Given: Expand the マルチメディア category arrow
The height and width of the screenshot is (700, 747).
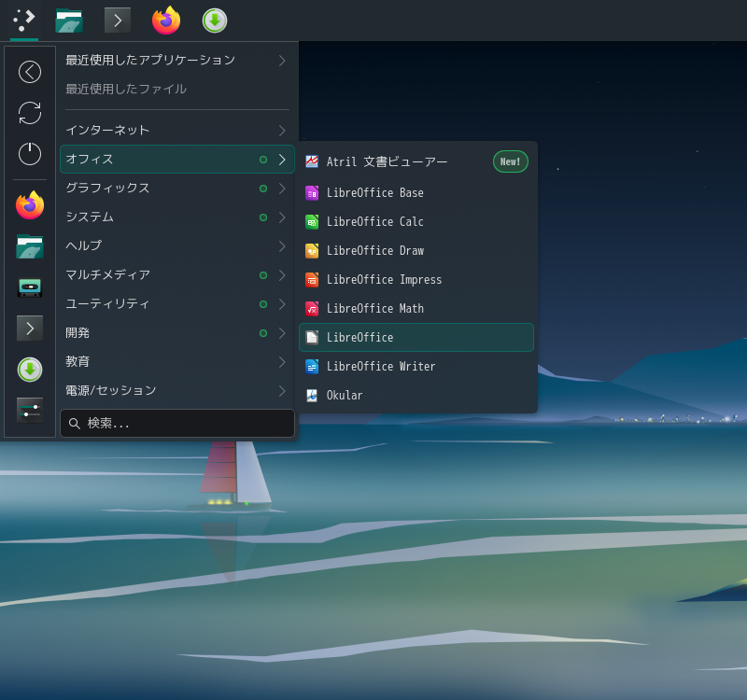Looking at the screenshot, I should 282,275.
